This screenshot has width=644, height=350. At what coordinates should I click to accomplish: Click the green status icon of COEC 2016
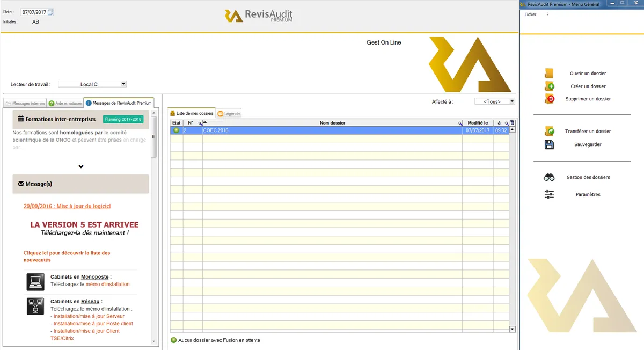(176, 130)
